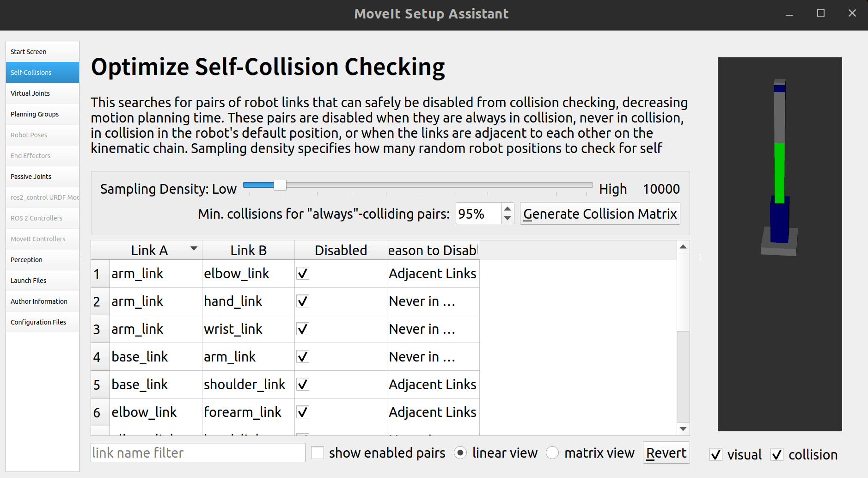
Task: Open the Planning Groups step
Action: pos(35,114)
